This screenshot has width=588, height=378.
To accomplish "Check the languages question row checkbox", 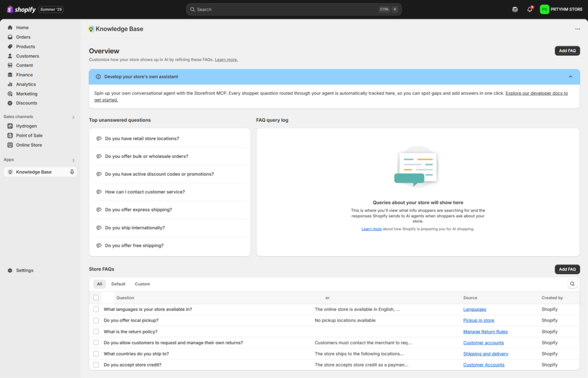I will point(96,310).
